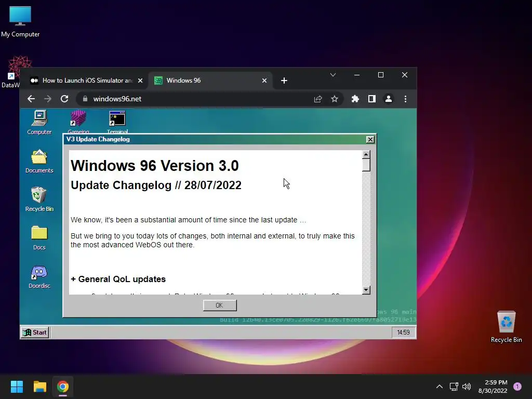Reload the windows96.net page
Screen dimensions: 532x399
(x=64, y=99)
